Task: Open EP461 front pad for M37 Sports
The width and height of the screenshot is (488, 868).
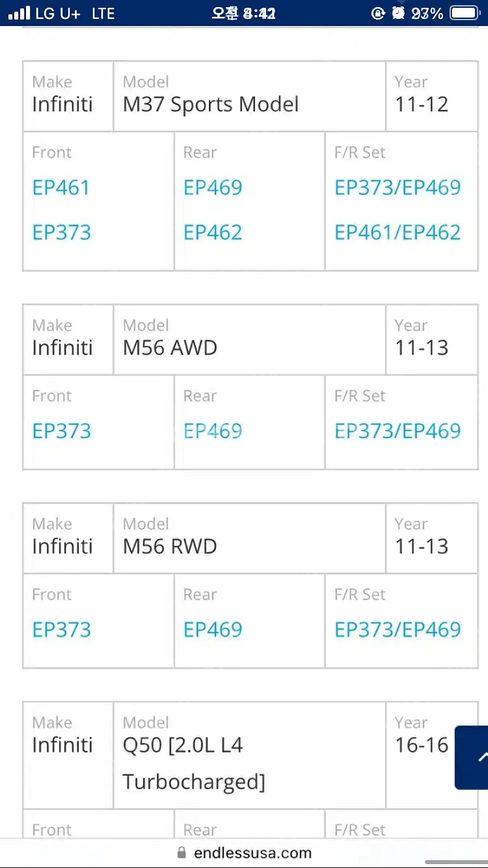Action: coord(61,187)
